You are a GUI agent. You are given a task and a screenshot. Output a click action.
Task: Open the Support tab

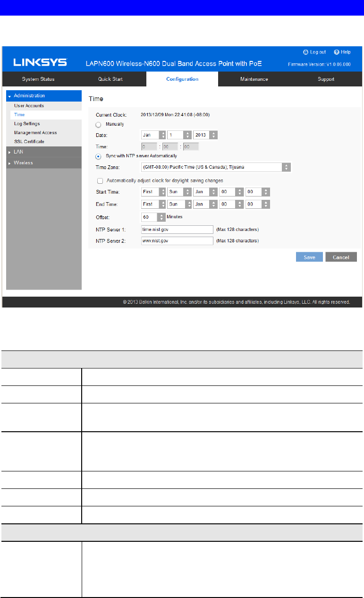click(x=326, y=79)
